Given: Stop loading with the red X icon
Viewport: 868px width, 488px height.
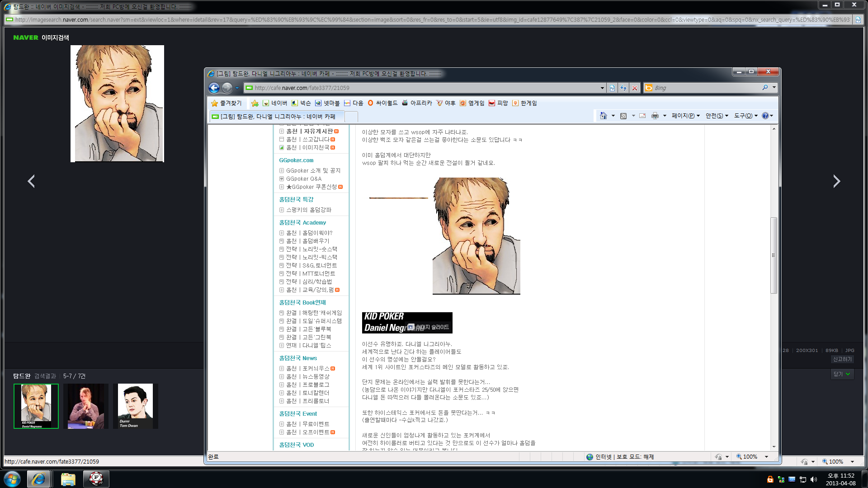Looking at the screenshot, I should (x=635, y=88).
